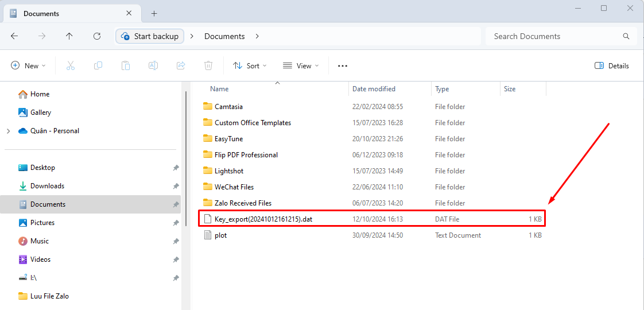Viewport: 644px width, 310px height.
Task: Select Key_export(20241012161215).dat file name
Action: (x=263, y=219)
